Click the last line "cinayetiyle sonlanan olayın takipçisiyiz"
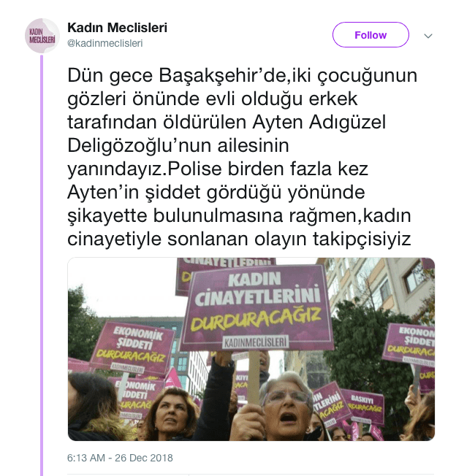Screen dimensions: 456x476 tap(239, 239)
